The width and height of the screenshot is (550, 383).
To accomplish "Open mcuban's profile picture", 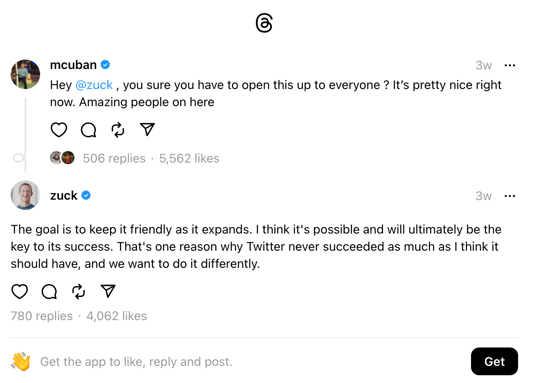I will click(25, 74).
